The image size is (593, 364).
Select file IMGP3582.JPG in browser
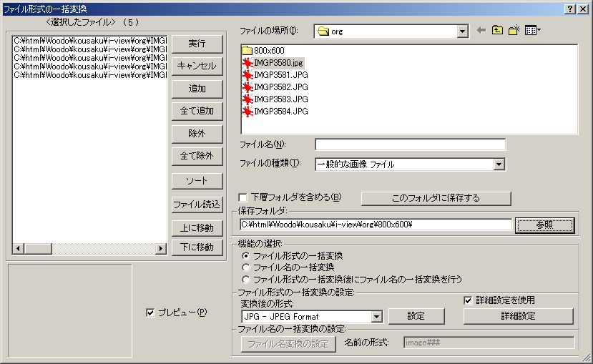[x=280, y=87]
